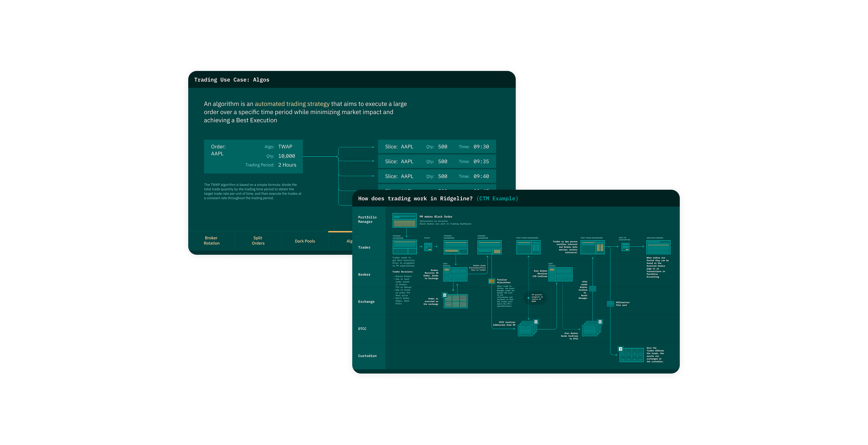Open the PM Block Order screen thumbnail

[404, 220]
